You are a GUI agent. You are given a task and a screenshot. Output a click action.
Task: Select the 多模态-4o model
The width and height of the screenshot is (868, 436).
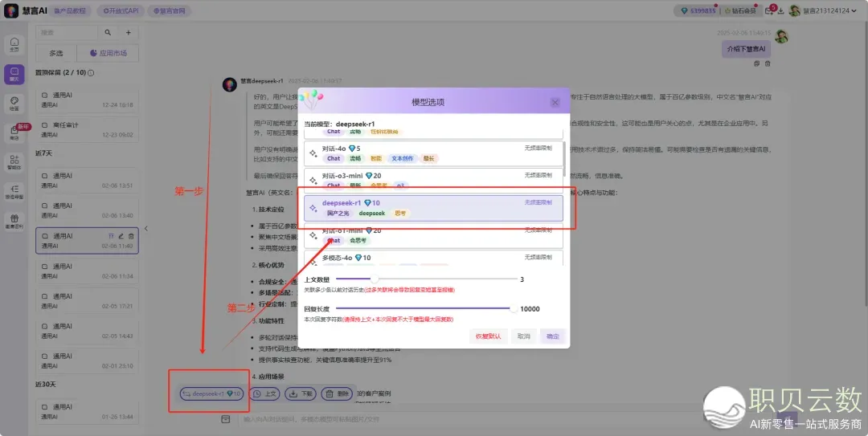coord(433,258)
